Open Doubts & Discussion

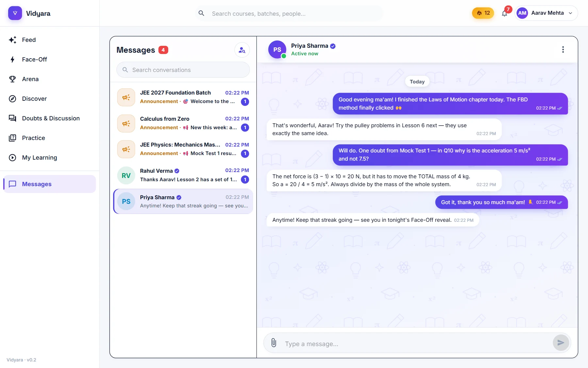point(50,118)
